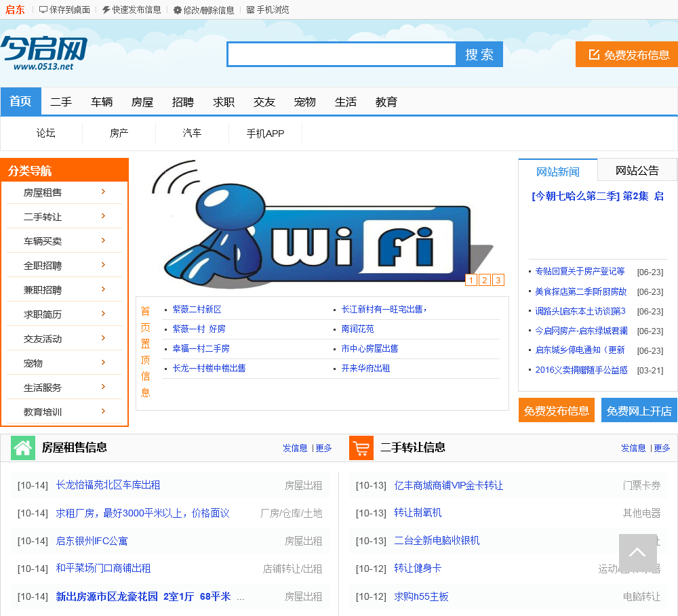Screen dimensions: 678x616
Task: Open the 今朝七哈么第二季 headline
Action: coord(597,197)
